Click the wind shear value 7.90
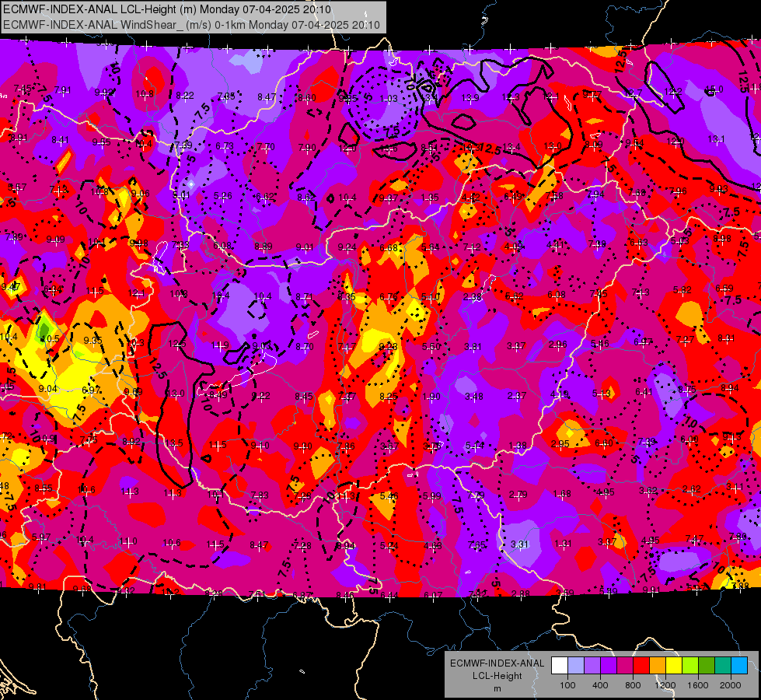Image resolution: width=761 pixels, height=700 pixels. [307, 147]
